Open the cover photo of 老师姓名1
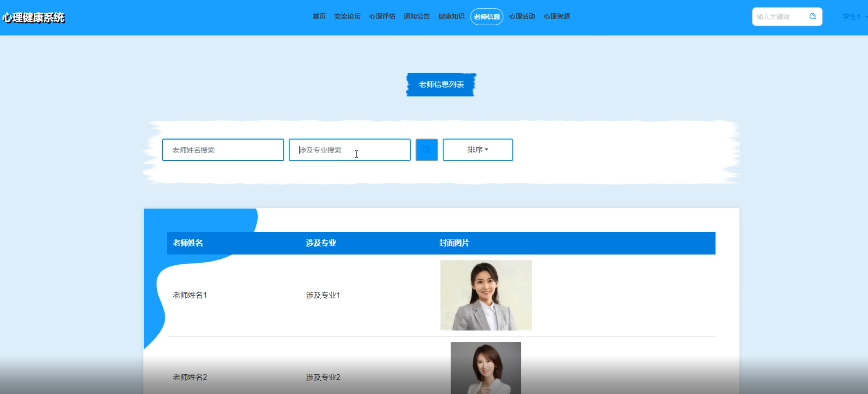868x394 pixels. (x=486, y=295)
